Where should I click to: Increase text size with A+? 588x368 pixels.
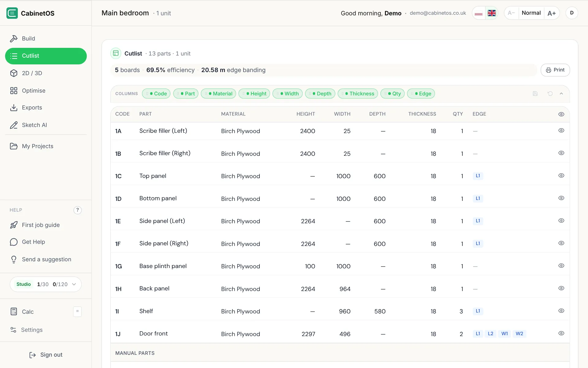552,13
